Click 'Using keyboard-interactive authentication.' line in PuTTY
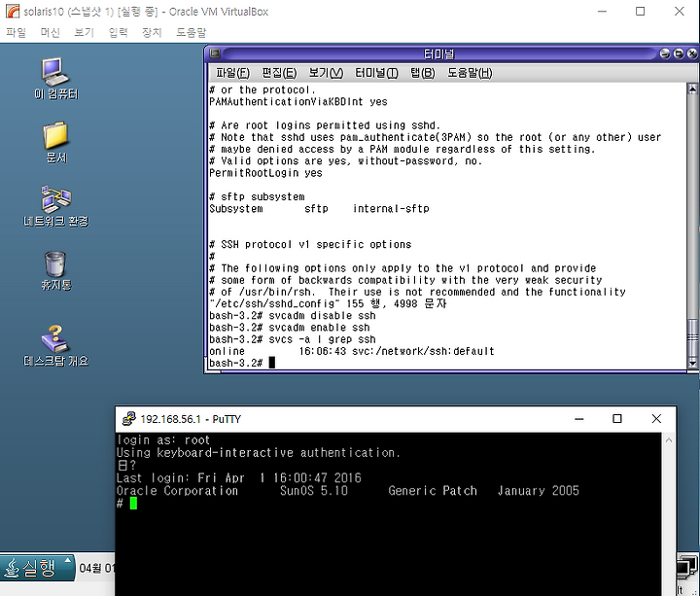The height and width of the screenshot is (596, 700). [259, 453]
